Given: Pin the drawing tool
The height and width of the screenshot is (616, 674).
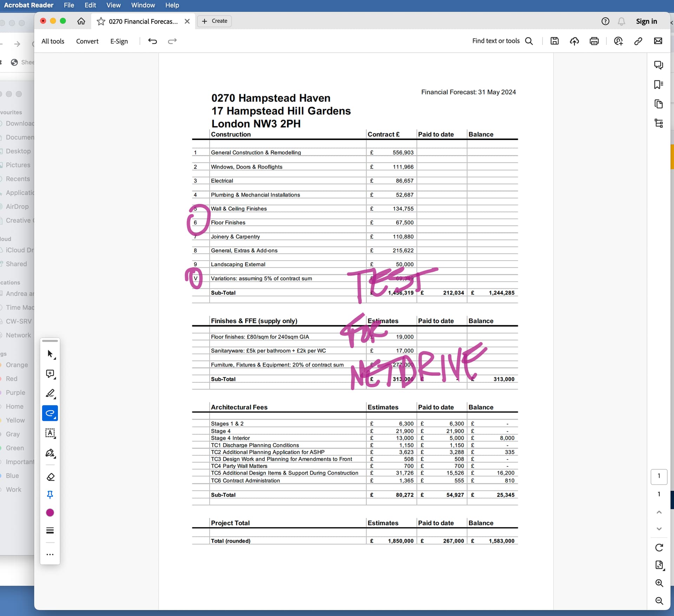Looking at the screenshot, I should (x=50, y=495).
